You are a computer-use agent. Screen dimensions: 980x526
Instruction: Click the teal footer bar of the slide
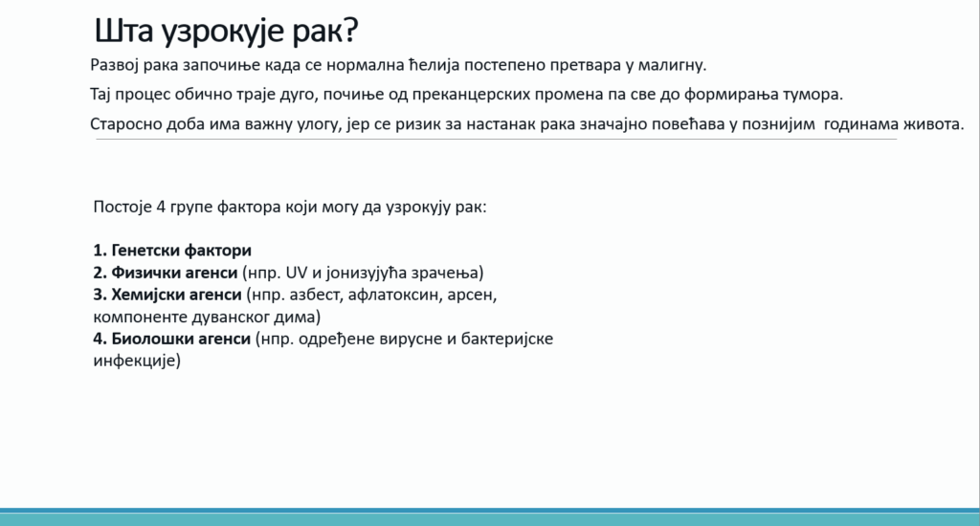pyautogui.click(x=490, y=517)
